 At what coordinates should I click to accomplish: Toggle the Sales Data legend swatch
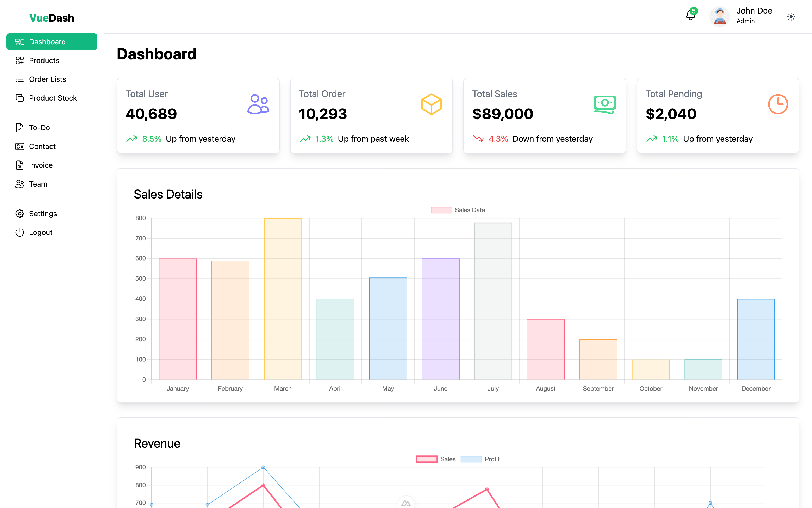441,210
